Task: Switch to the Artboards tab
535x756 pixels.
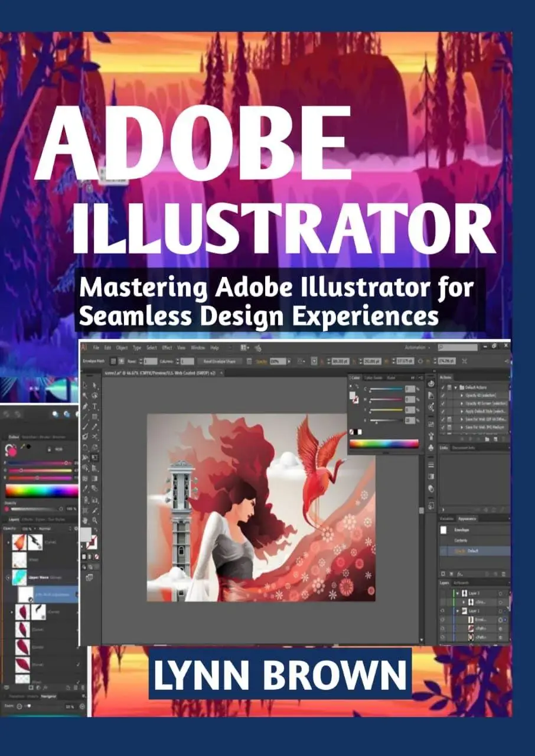Action: [462, 583]
